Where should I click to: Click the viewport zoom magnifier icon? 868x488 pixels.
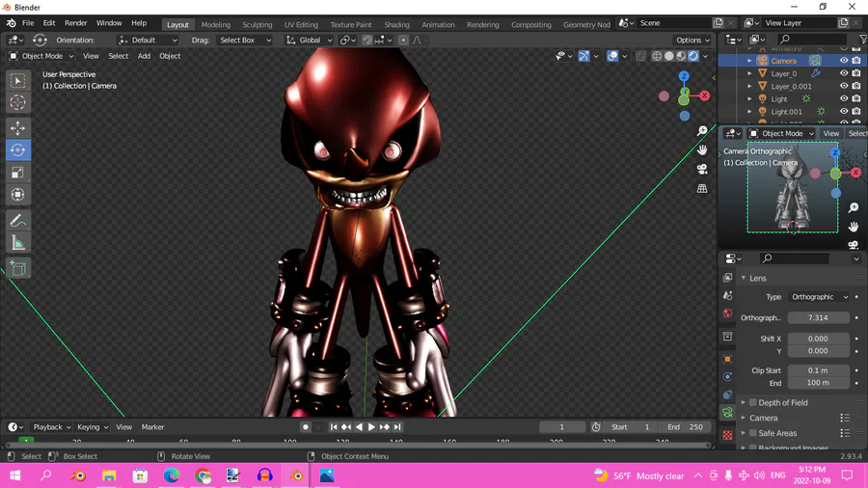(702, 130)
